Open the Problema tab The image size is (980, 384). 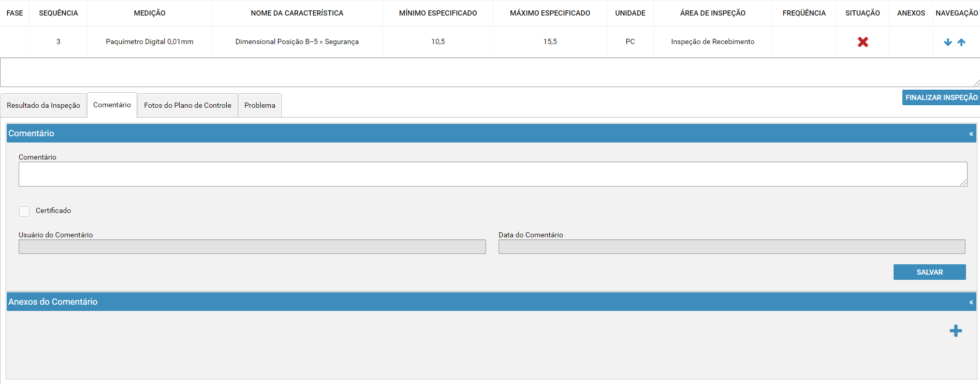point(260,105)
